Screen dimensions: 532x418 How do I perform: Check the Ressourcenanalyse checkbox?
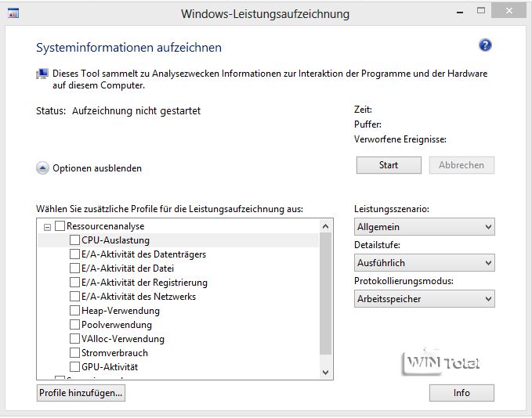[x=60, y=225]
